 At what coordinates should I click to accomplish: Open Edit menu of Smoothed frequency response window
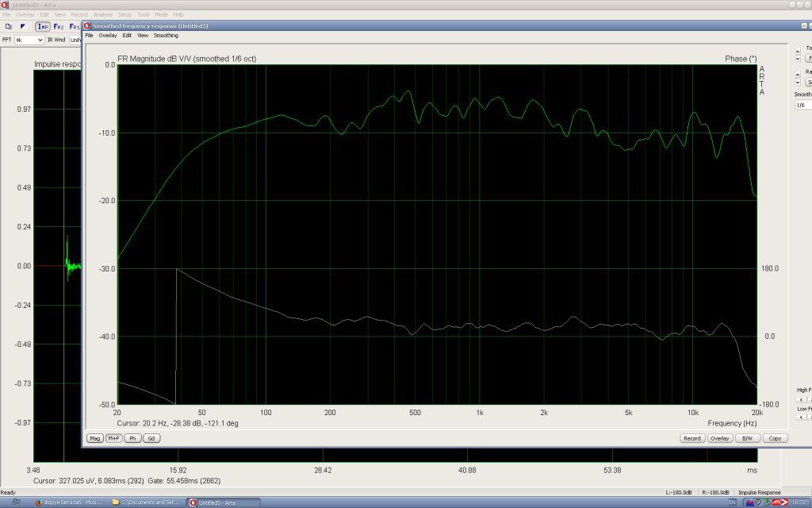(127, 35)
